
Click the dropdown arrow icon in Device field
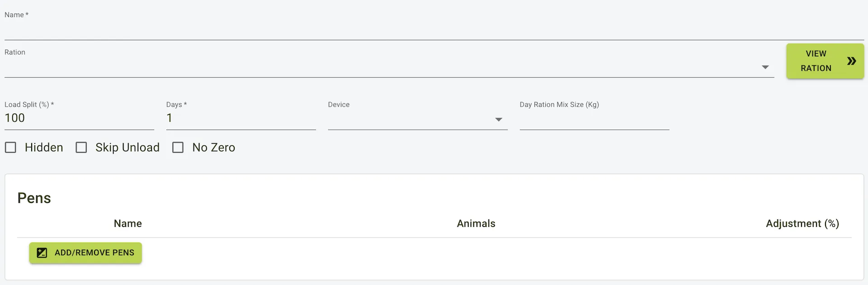498,120
